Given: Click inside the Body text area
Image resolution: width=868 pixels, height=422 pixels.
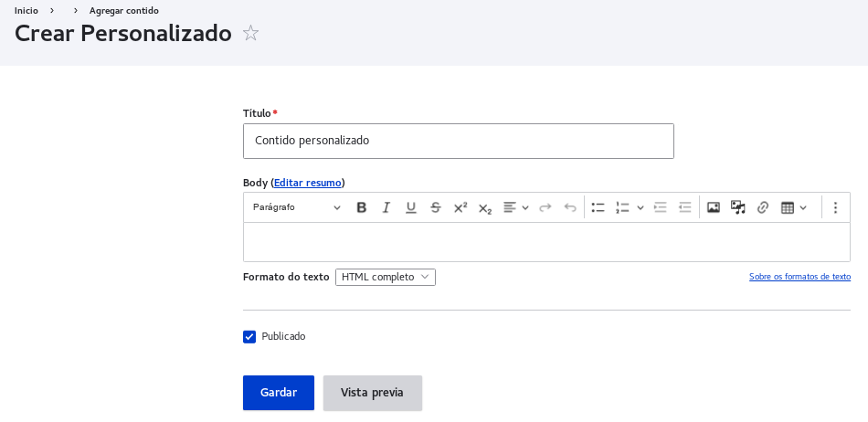Looking at the screenshot, I should coord(546,242).
